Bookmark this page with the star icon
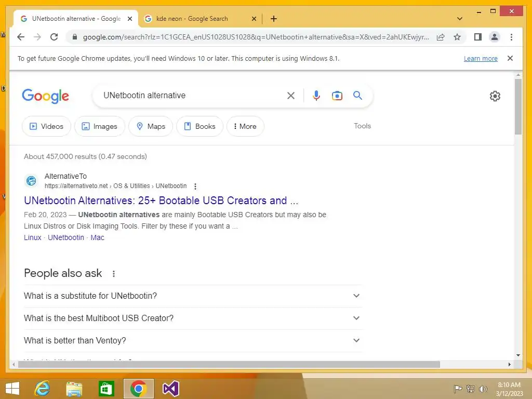The width and height of the screenshot is (532, 399). click(x=457, y=37)
